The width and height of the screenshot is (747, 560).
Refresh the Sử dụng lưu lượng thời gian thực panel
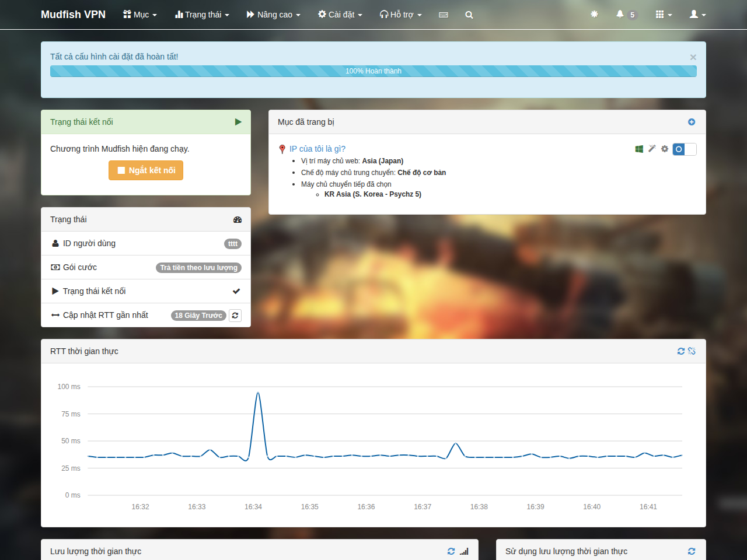coord(692,551)
